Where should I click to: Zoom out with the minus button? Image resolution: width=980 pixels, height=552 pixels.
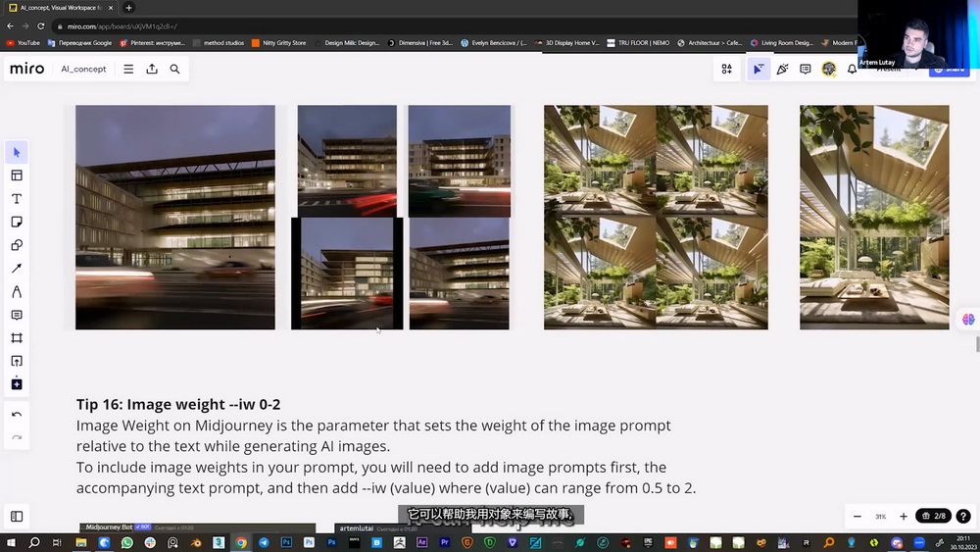pos(857,517)
